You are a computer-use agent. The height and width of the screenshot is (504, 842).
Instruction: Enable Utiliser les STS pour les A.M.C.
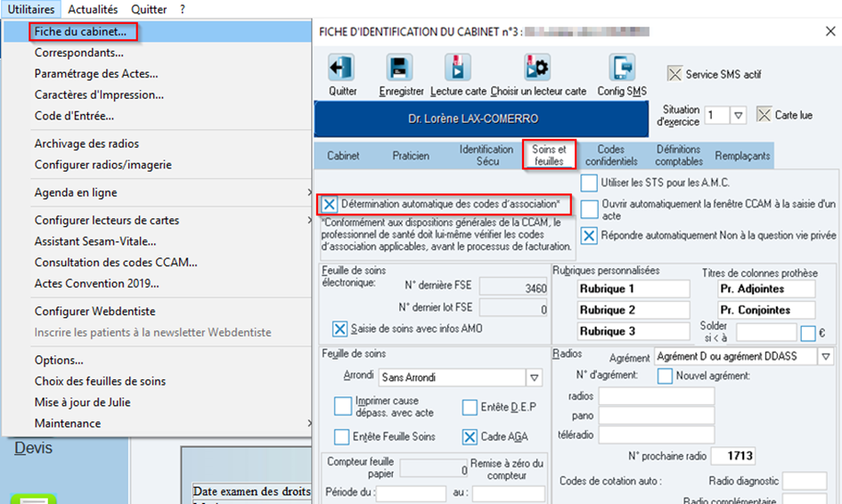tap(589, 183)
